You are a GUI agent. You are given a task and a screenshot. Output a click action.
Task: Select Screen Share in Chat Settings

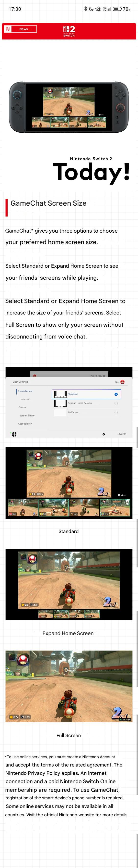click(x=27, y=415)
